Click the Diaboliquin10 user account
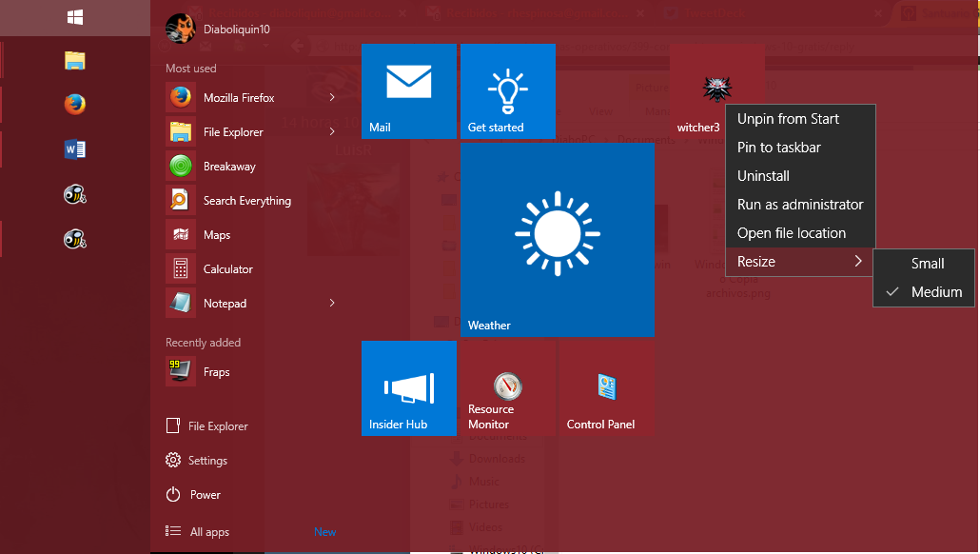Image resolution: width=980 pixels, height=554 pixels. 235,30
